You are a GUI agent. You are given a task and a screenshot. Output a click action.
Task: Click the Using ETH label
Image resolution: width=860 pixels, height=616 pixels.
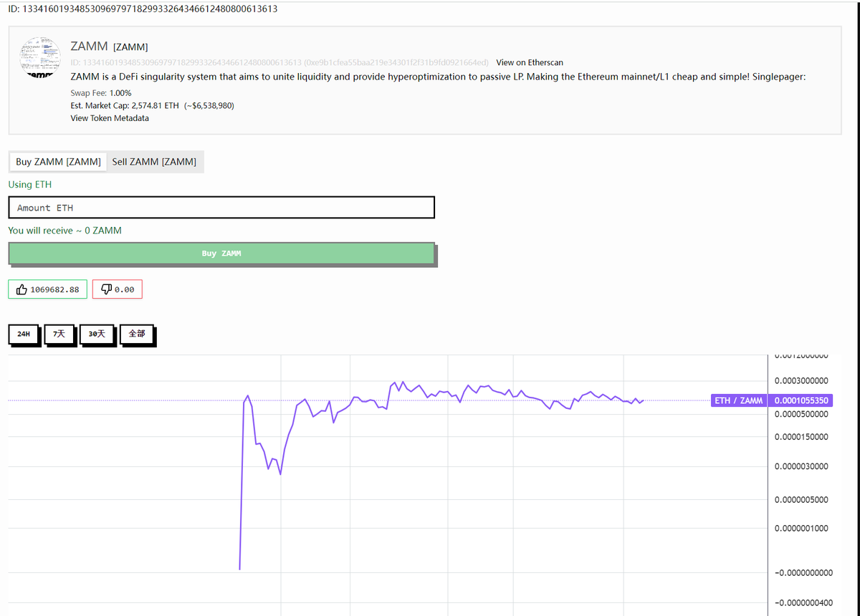pos(29,185)
